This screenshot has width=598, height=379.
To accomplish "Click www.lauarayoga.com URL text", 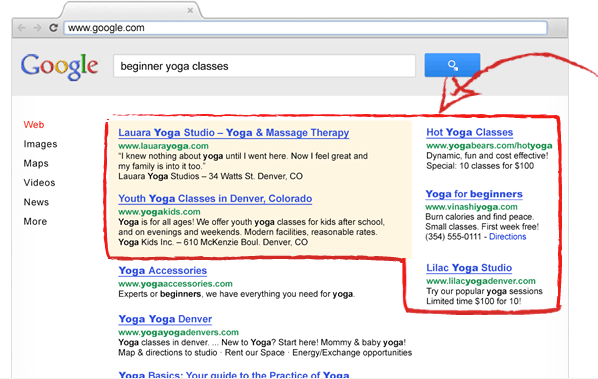I will [163, 146].
